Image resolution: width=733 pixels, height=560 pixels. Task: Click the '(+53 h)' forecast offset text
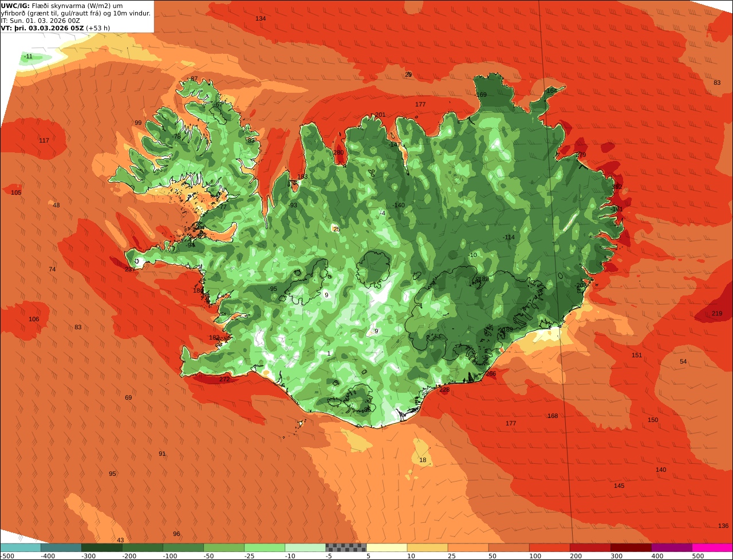(98, 27)
